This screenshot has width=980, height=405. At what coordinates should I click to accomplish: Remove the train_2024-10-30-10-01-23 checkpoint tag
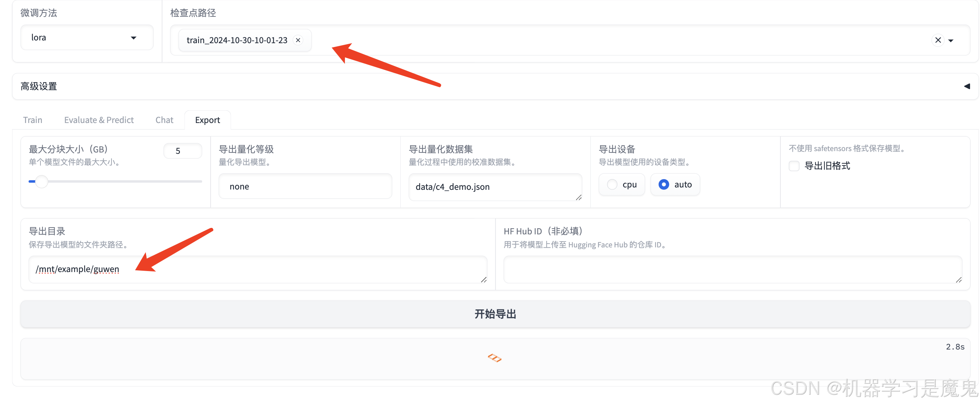[x=298, y=40]
